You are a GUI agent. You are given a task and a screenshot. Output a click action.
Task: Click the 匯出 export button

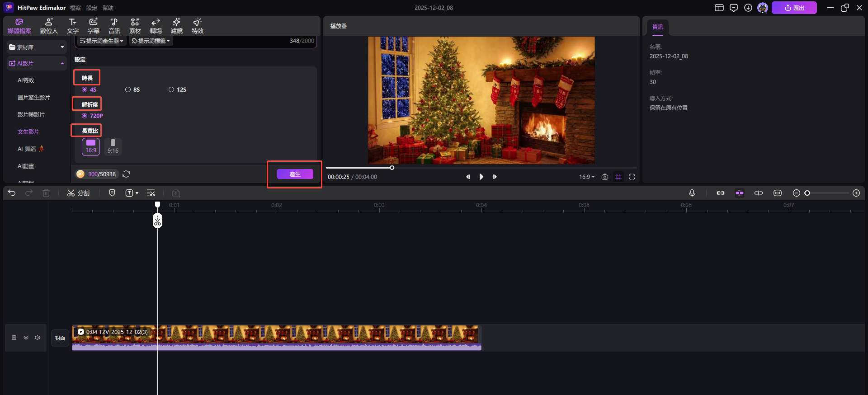(794, 8)
